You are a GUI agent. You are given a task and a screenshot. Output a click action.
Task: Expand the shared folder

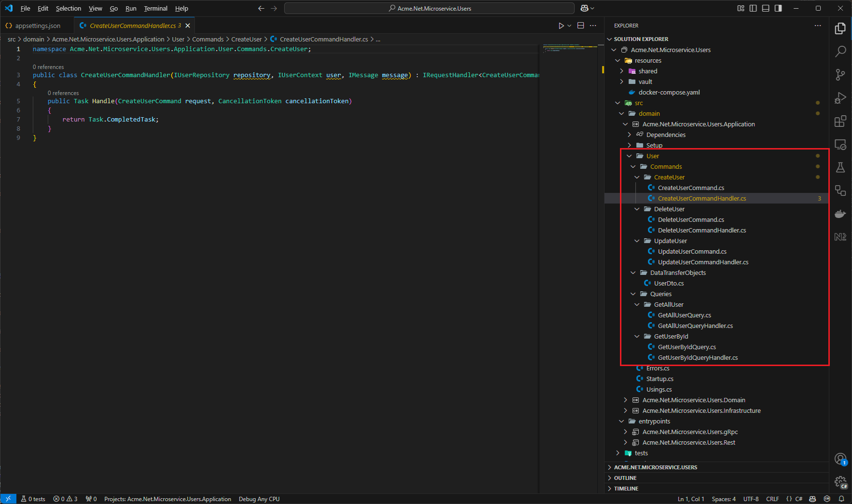[x=621, y=71]
